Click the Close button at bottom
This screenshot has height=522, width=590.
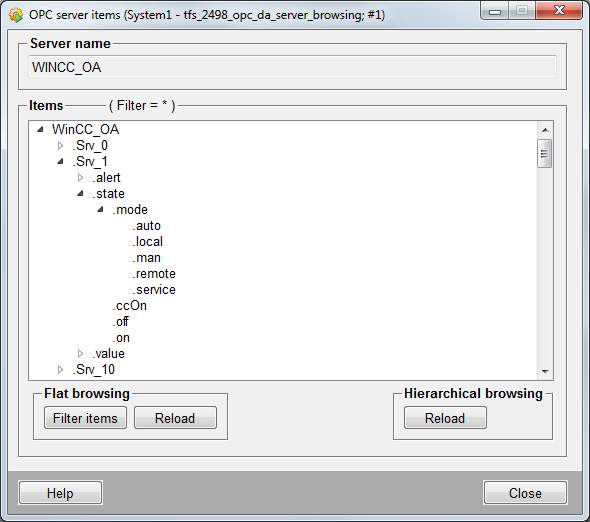pyautogui.click(x=525, y=493)
